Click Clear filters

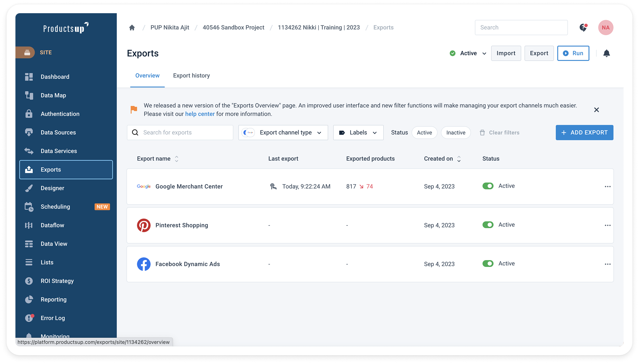500,133
